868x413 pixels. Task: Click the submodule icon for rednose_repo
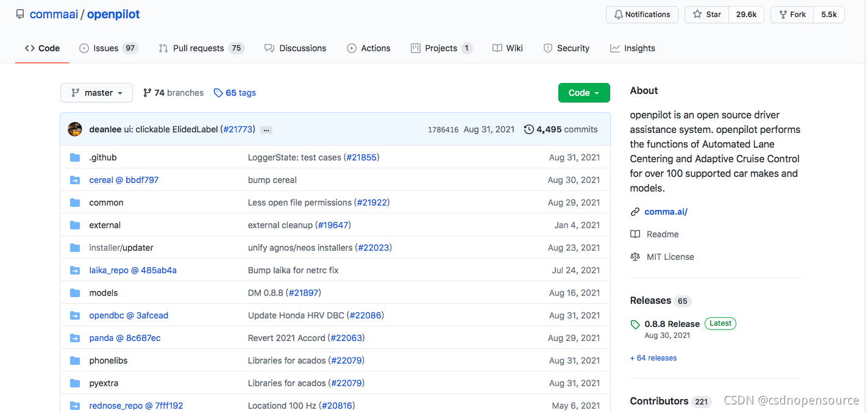[75, 406]
